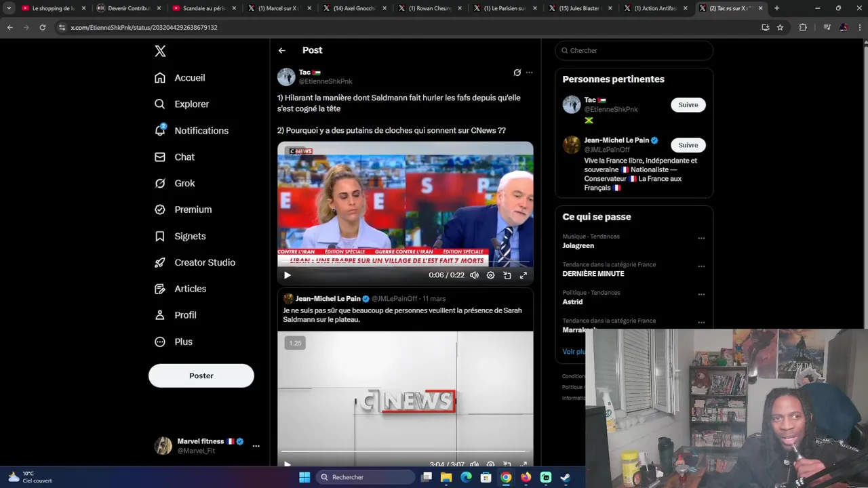This screenshot has width=868, height=488.
Task: Open Tac's profile avatar on the post
Action: pos(286,77)
